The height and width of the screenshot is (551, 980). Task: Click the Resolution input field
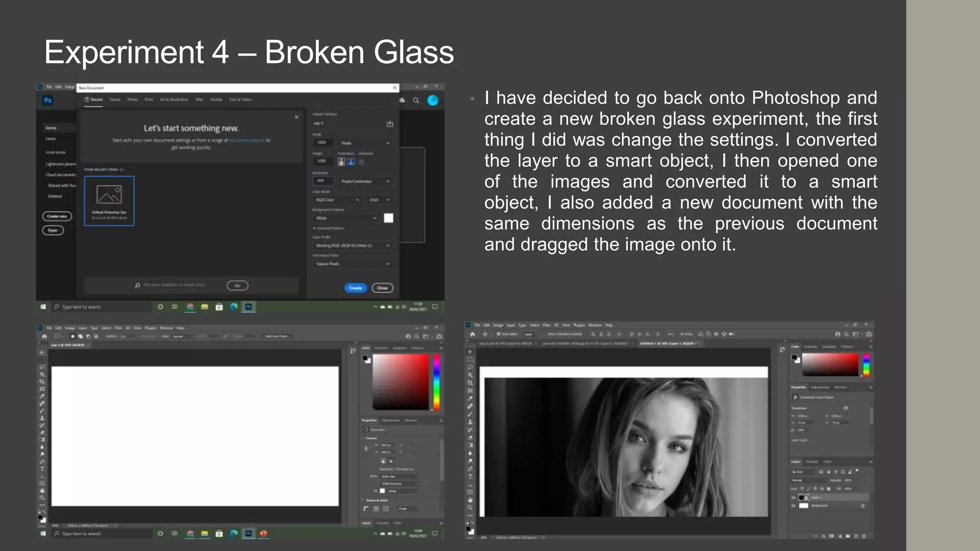[x=323, y=181]
